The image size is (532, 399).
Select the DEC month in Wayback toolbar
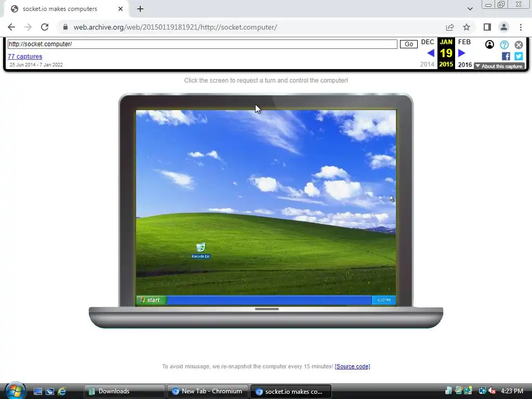(428, 42)
